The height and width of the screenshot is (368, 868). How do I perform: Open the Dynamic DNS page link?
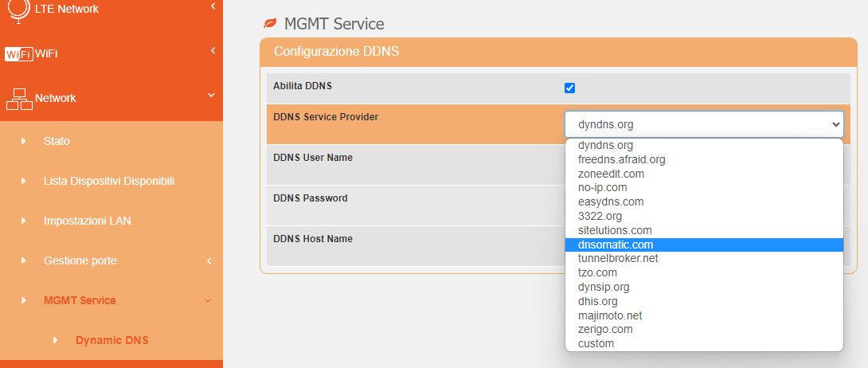pyautogui.click(x=112, y=340)
